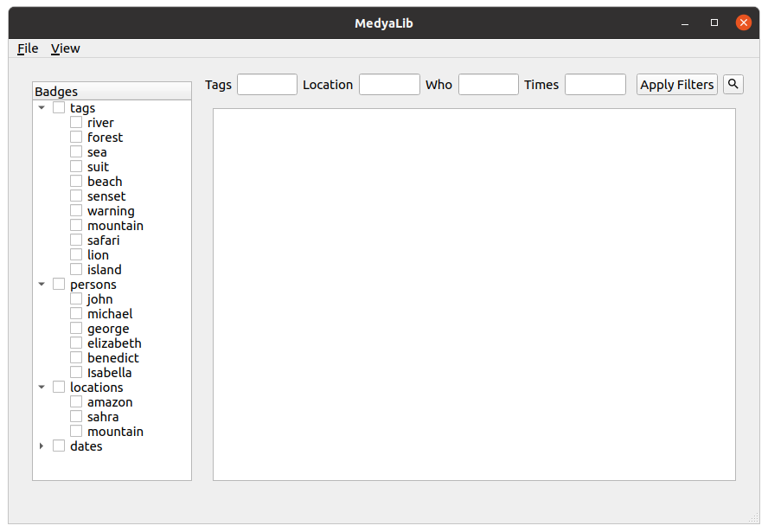The width and height of the screenshot is (768, 532).
Task: Check the elizabeth person checkbox
Action: tap(76, 343)
